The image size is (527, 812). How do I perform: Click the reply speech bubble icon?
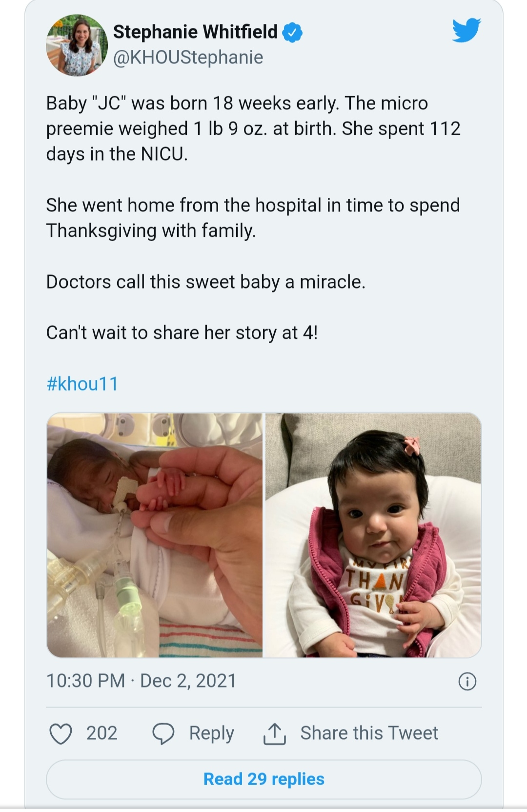click(163, 734)
